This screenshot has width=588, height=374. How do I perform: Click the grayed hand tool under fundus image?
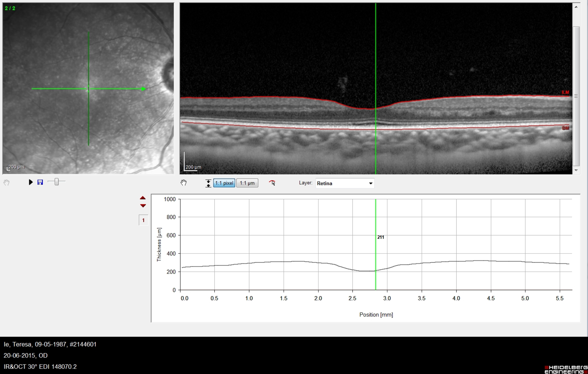tap(7, 182)
